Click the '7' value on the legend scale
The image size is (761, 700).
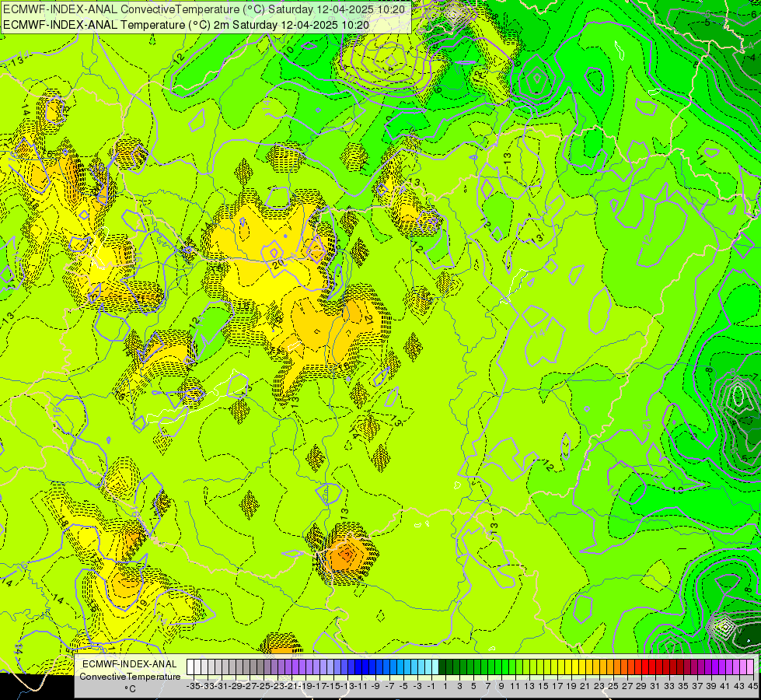click(487, 686)
